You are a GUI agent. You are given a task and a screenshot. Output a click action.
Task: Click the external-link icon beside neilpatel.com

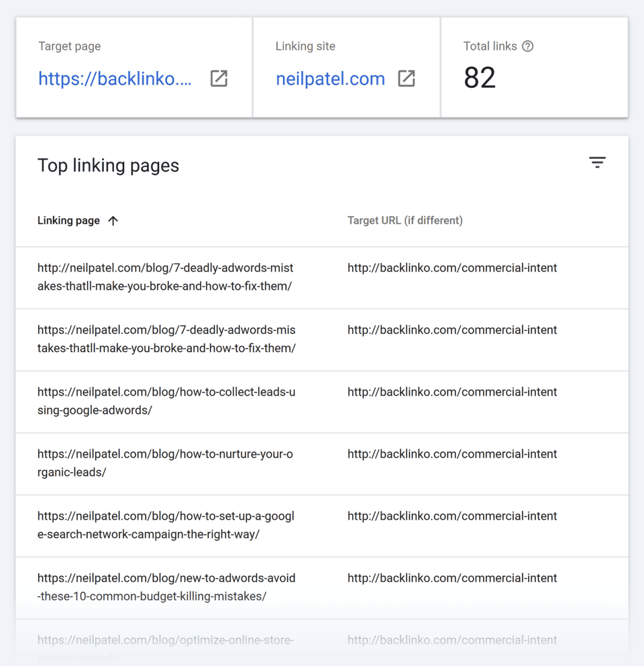point(406,78)
